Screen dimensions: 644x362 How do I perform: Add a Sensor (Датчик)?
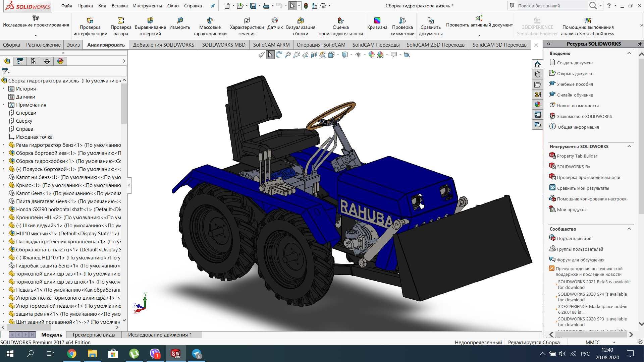(x=275, y=24)
